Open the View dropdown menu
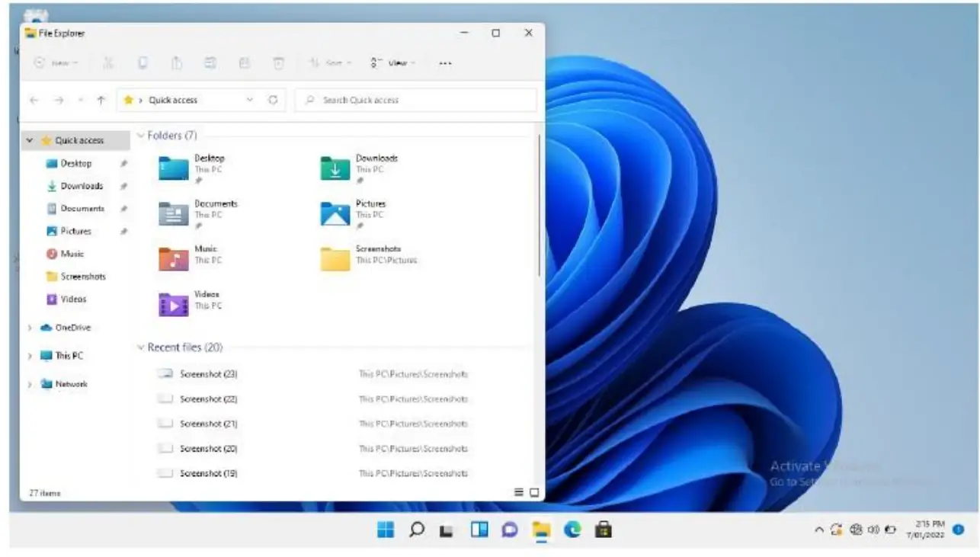Screen dimensions: 980x557 click(393, 63)
